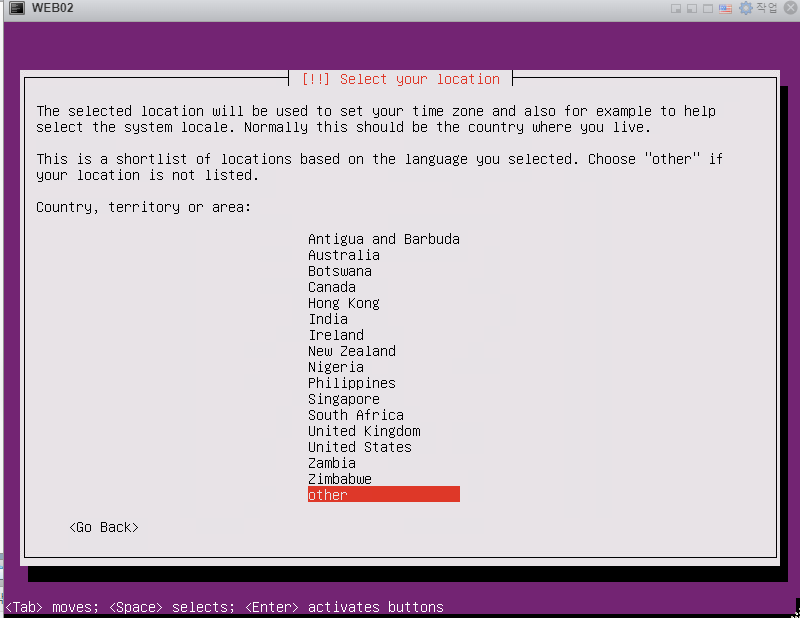Image resolution: width=800 pixels, height=618 pixels.
Task: Choose Philippines in the country list
Action: 384,383
